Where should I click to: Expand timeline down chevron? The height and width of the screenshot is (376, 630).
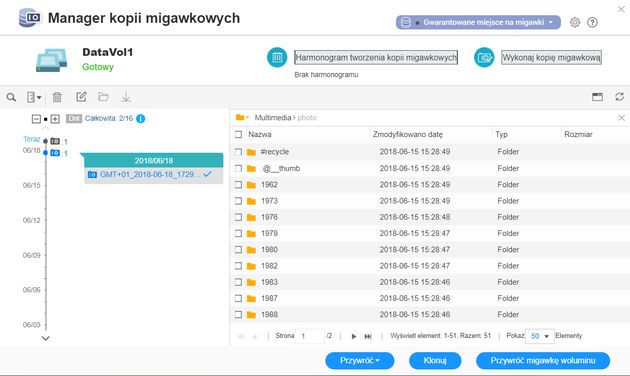pos(46,338)
